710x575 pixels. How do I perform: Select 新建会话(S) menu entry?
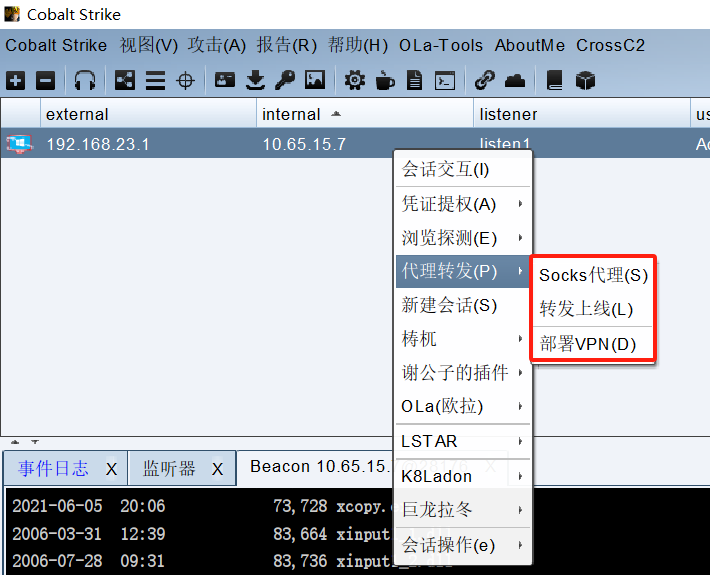pyautogui.click(x=463, y=305)
